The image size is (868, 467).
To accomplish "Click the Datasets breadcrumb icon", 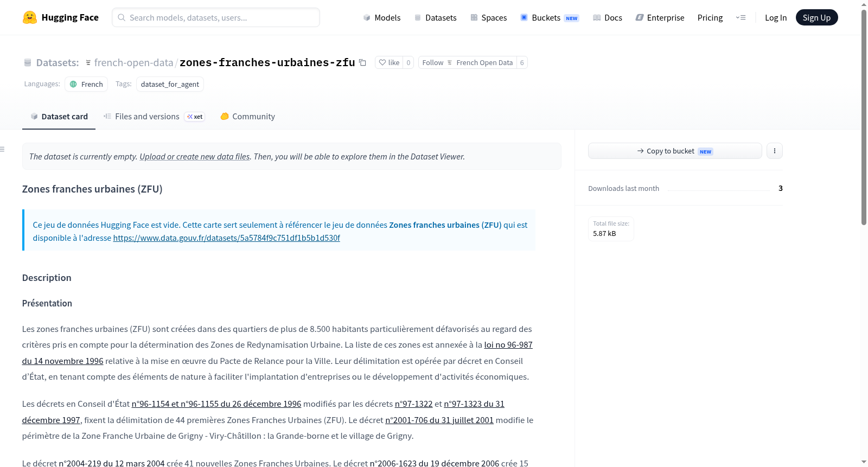I will (28, 63).
